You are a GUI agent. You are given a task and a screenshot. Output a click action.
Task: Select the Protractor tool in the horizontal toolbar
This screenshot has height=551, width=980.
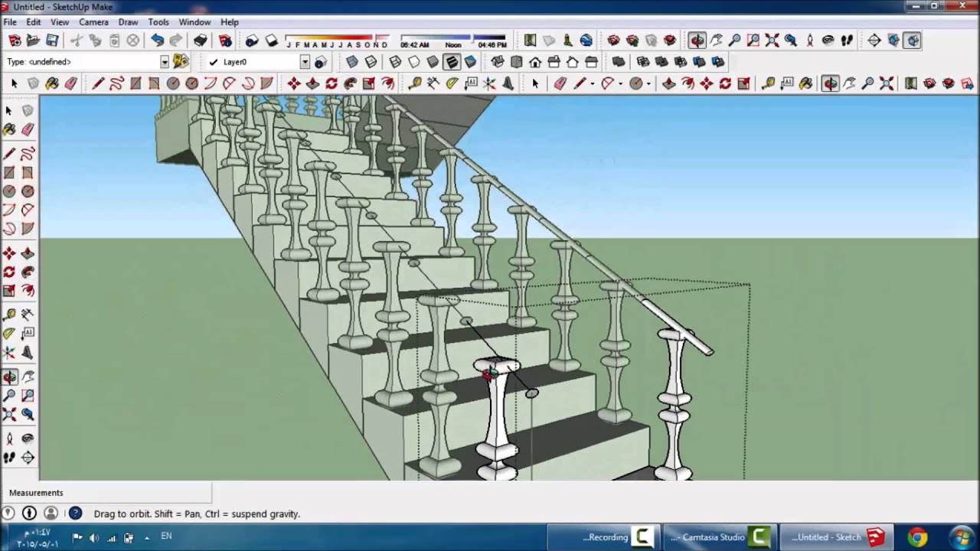point(452,83)
